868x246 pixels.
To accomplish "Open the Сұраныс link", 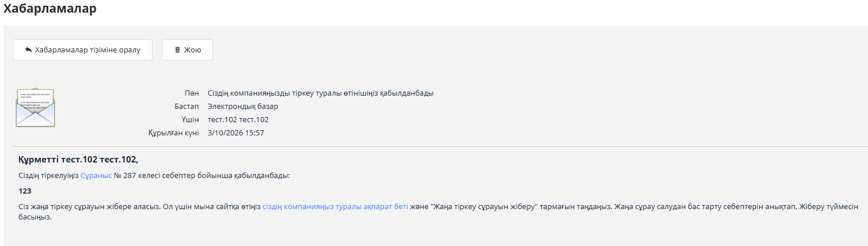I will (96, 175).
